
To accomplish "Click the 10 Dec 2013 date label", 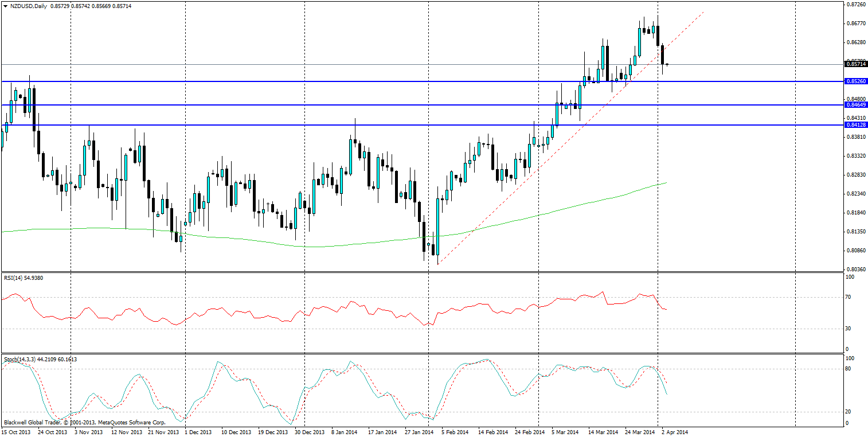I will (x=236, y=432).
